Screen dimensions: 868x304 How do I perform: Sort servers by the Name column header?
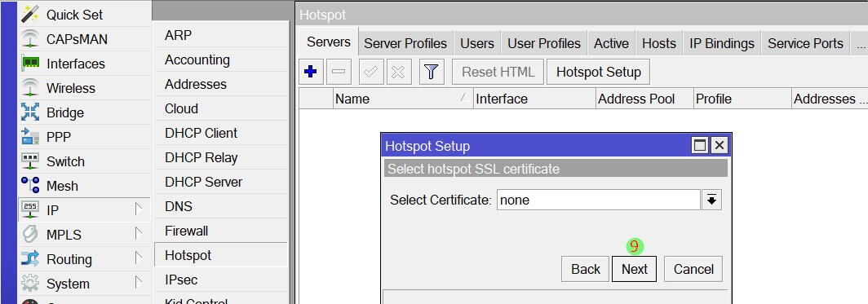[403, 99]
